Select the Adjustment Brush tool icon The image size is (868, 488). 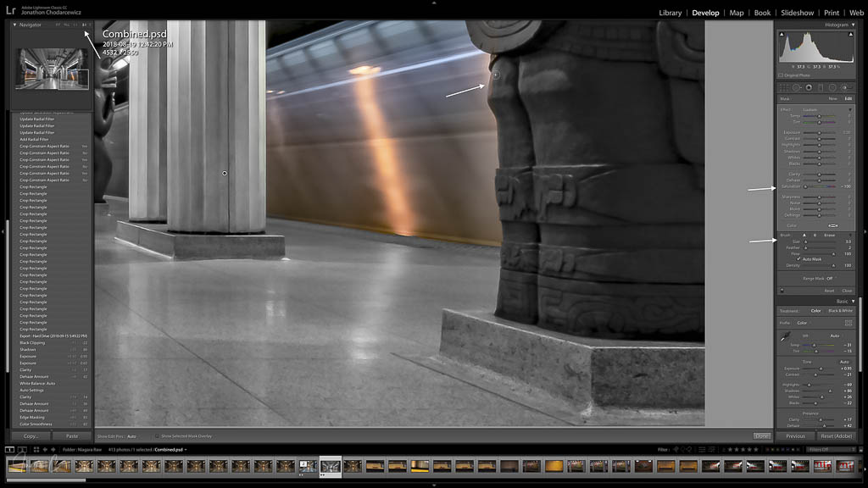tap(844, 87)
